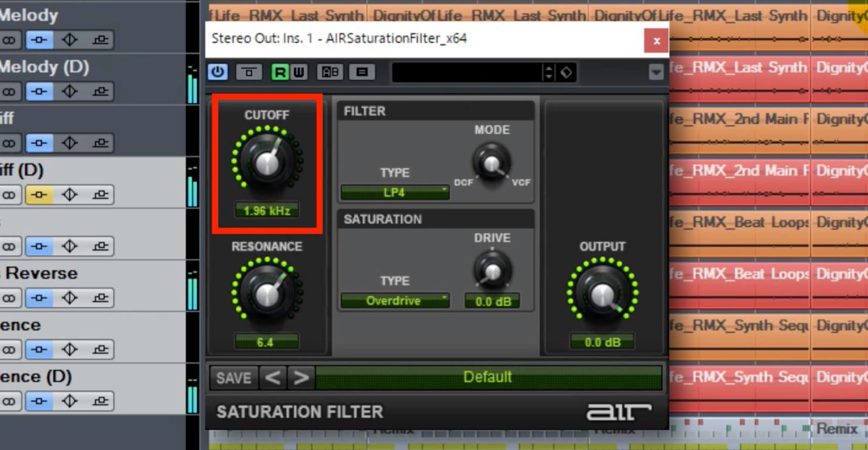Open the plugin functions arrow menu in header
The height and width of the screenshot is (450, 868).
point(656,72)
